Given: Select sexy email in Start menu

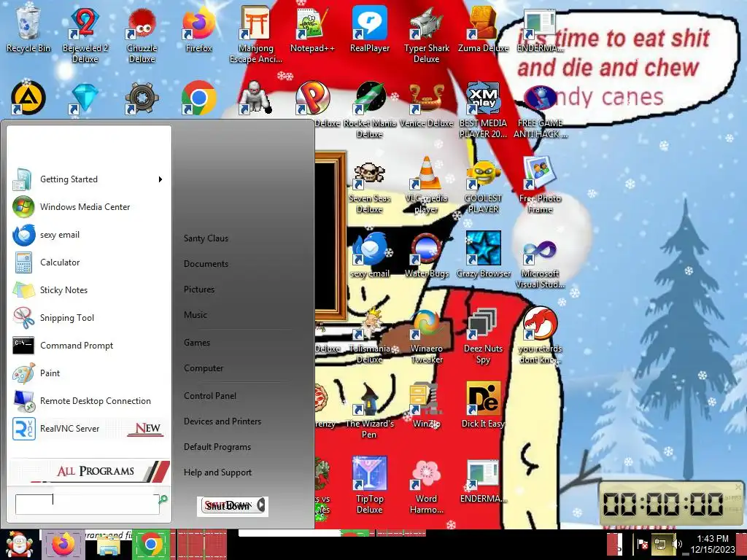Looking at the screenshot, I should pyautogui.click(x=88, y=235).
